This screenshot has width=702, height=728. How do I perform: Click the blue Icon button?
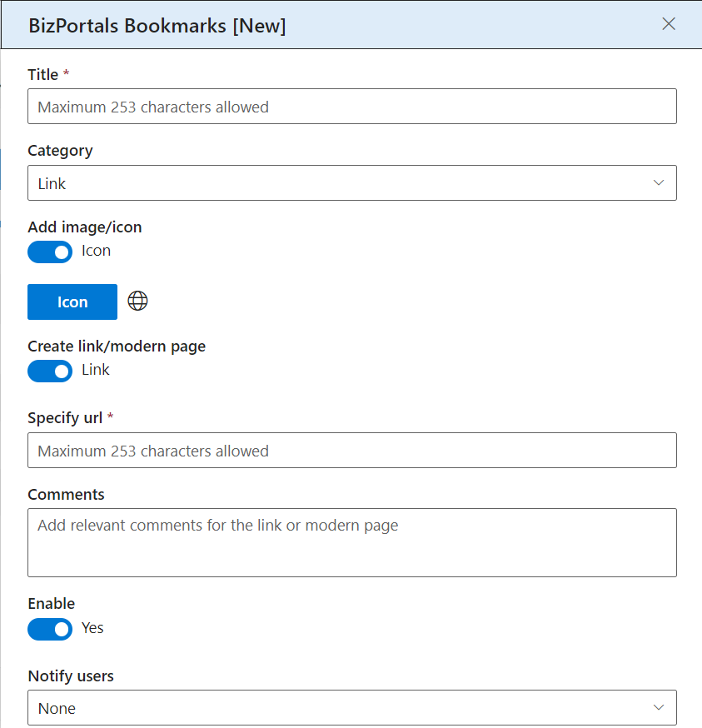coord(72,302)
